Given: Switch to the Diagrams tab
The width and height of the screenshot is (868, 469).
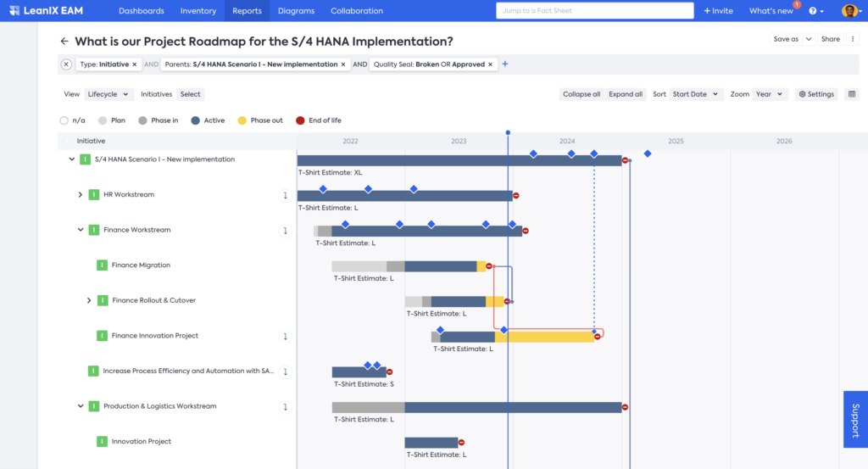Looking at the screenshot, I should (296, 11).
